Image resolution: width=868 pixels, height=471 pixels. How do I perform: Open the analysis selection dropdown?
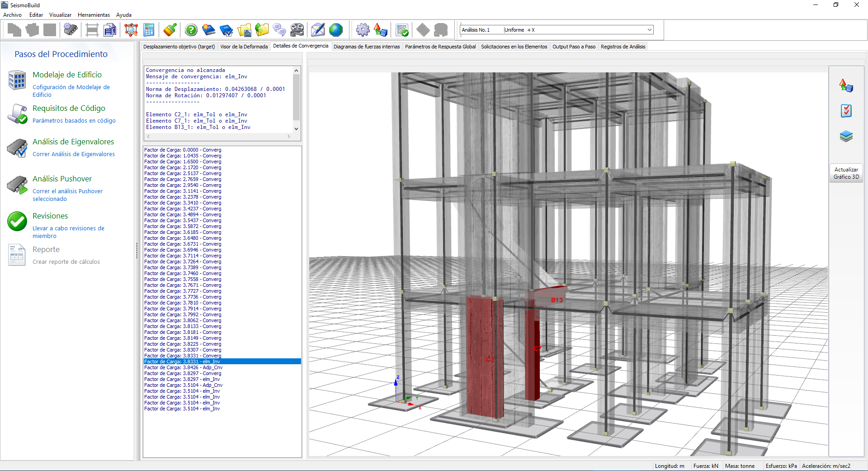pos(649,30)
